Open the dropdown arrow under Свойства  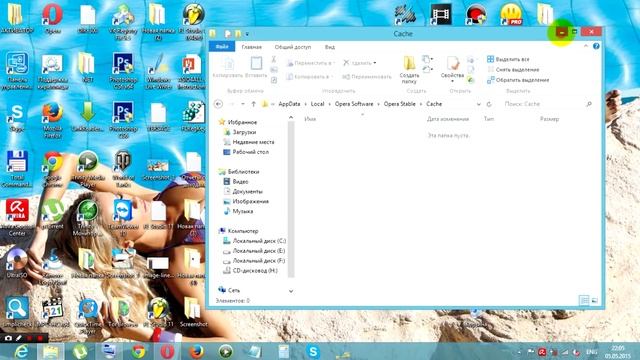click(x=453, y=81)
